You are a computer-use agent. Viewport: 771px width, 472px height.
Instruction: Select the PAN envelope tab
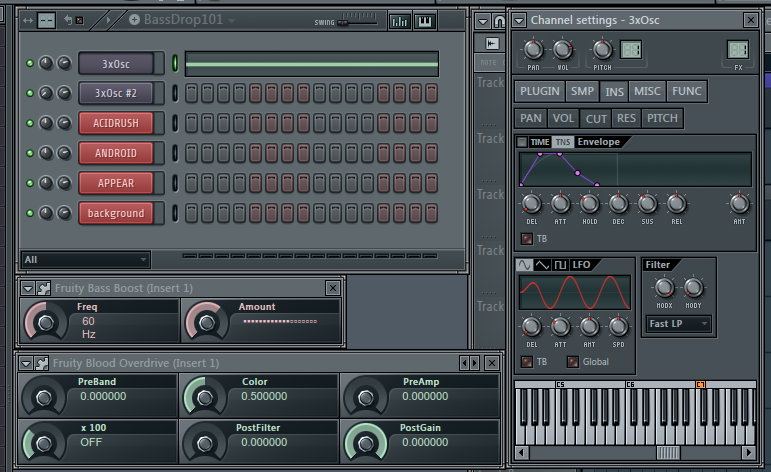(x=531, y=118)
